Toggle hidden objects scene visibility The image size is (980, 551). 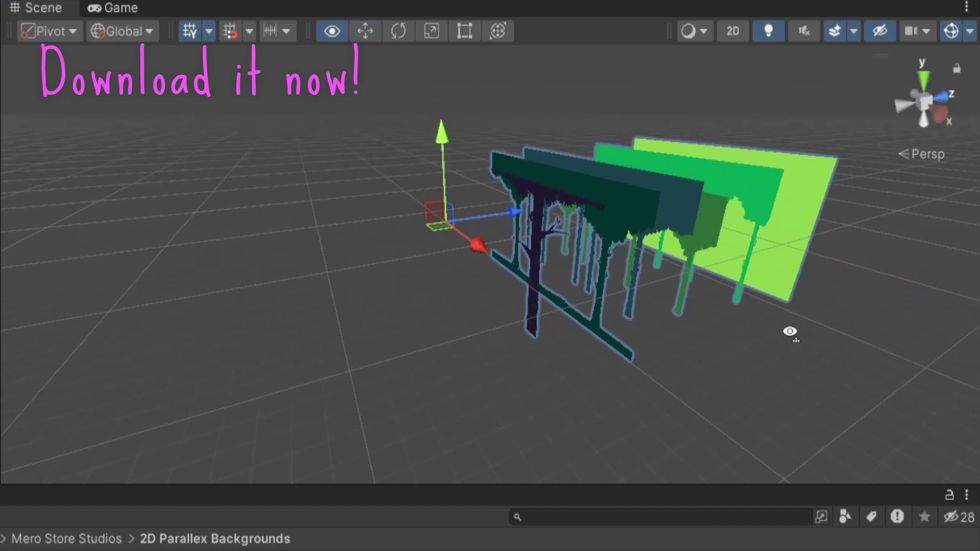(880, 31)
